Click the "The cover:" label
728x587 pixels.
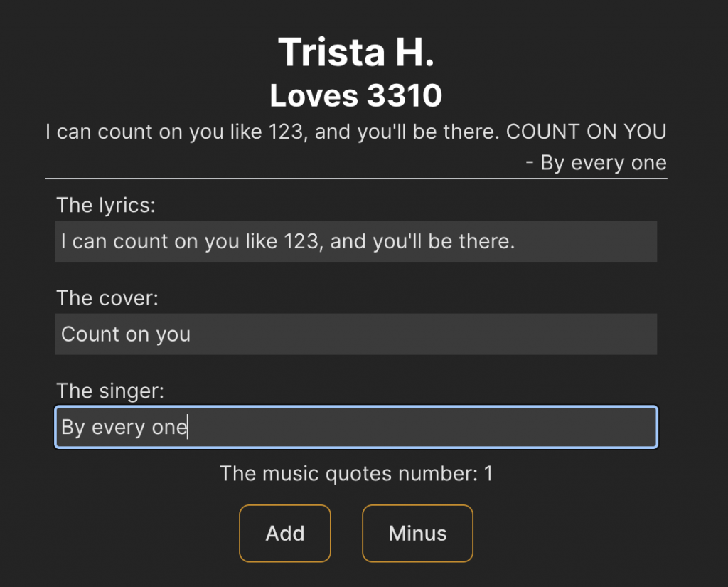[107, 298]
